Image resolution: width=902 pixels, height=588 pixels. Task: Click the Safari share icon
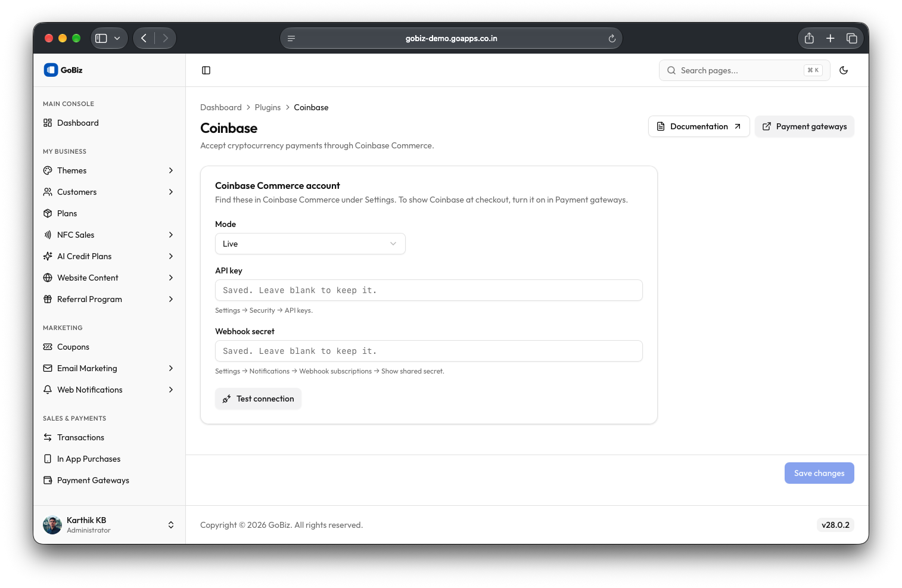tap(809, 38)
